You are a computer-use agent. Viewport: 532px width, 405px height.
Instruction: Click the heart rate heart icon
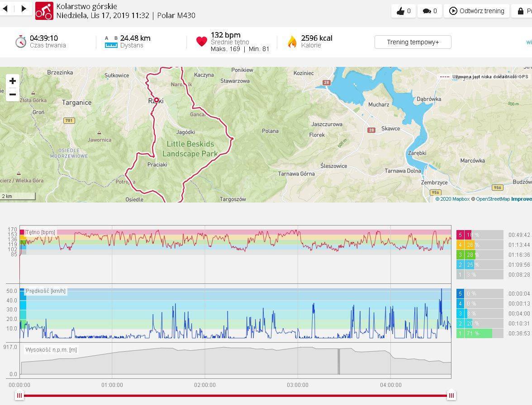201,42
